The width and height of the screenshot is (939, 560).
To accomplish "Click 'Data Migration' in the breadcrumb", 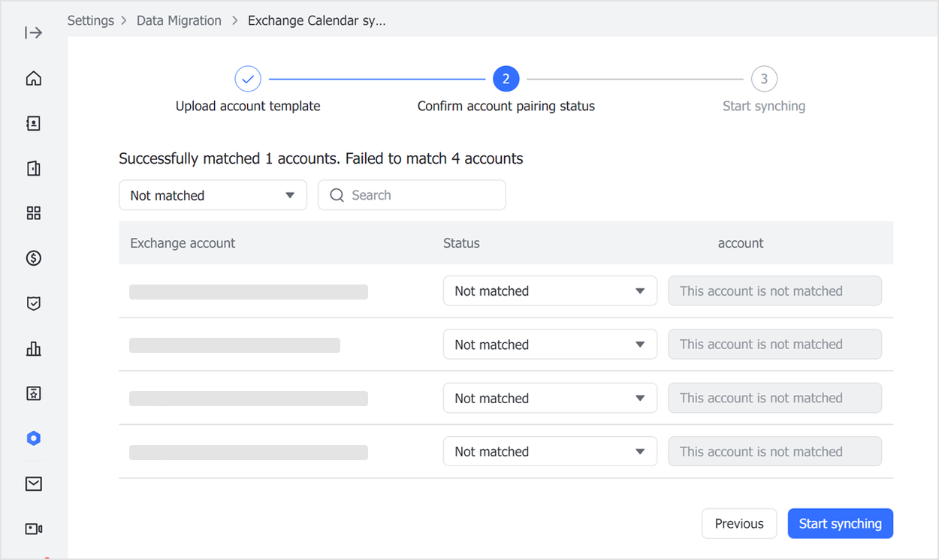I will pos(179,21).
